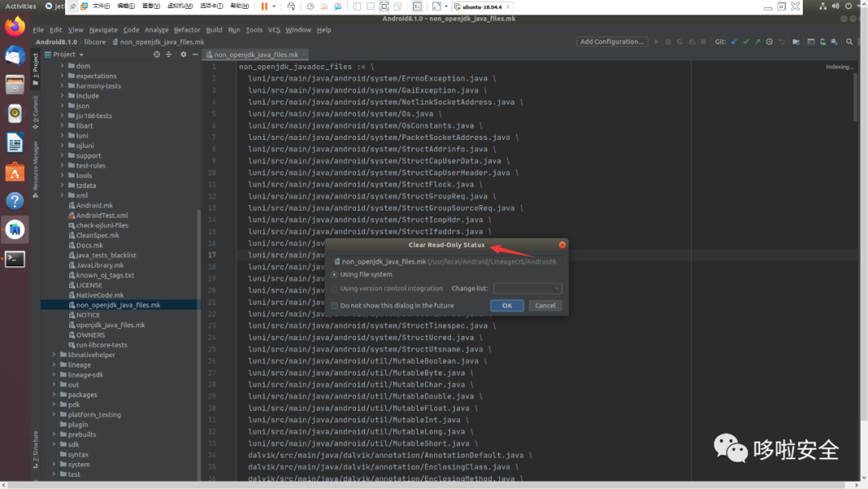868x489 pixels.
Task: Click Git push arrow icon
Action: click(x=757, y=42)
